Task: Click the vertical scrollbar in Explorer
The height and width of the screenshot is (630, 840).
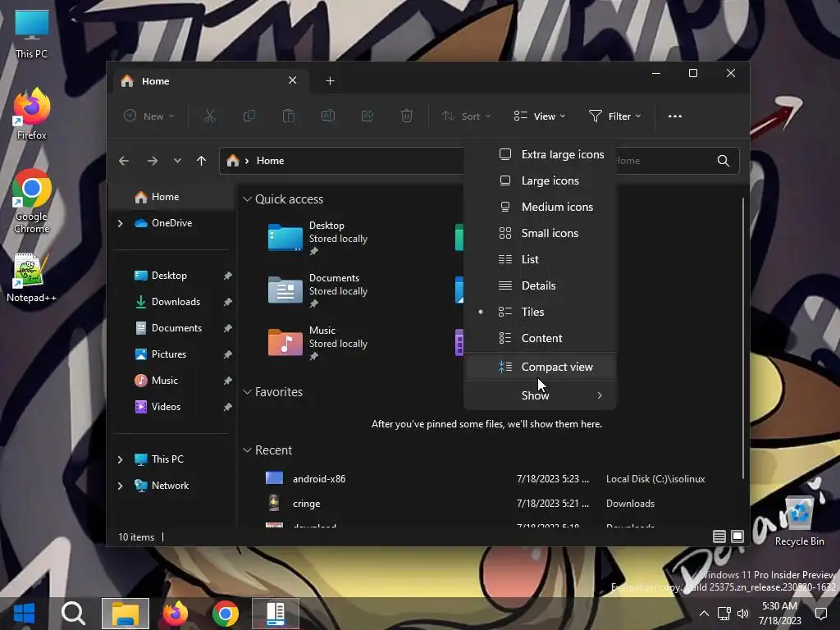Action: tap(743, 337)
